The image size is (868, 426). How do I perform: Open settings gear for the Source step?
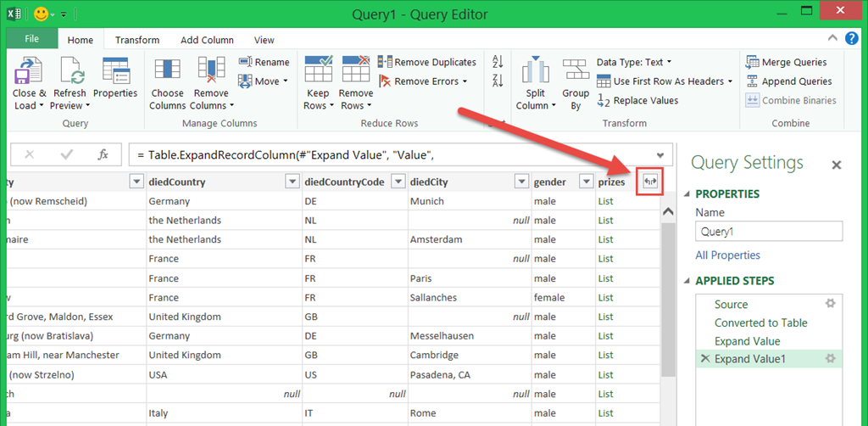click(831, 304)
